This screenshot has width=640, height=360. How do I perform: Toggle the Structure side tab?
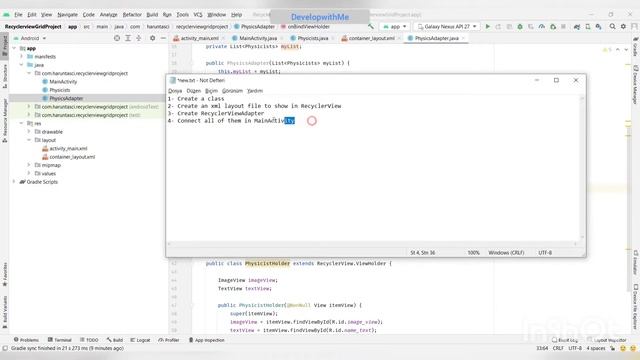[x=5, y=76]
